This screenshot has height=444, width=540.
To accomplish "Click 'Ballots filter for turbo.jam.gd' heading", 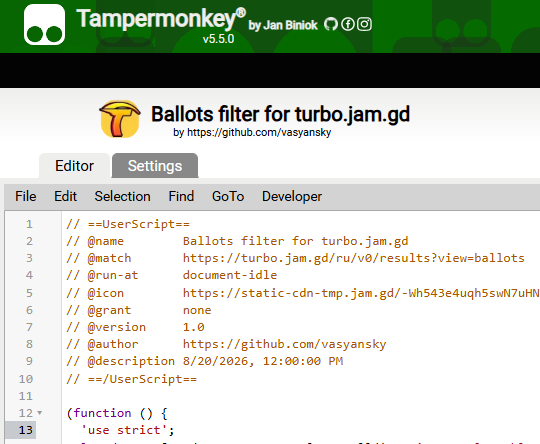I will tap(280, 114).
